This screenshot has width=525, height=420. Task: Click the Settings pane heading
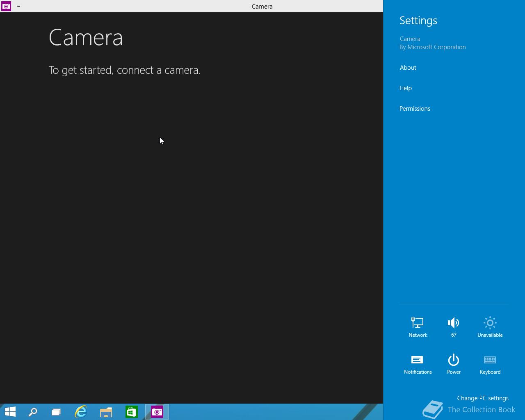(x=418, y=21)
